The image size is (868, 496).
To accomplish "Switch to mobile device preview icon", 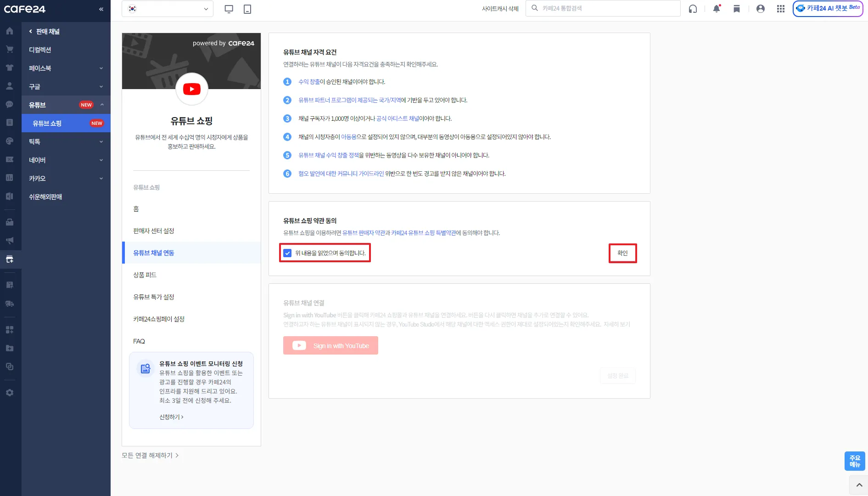I will (x=247, y=9).
